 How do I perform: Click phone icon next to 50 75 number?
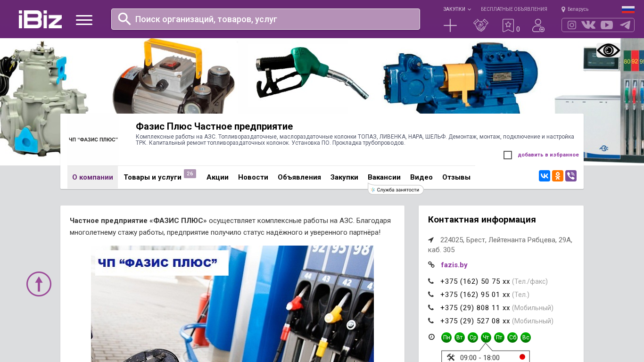point(431,281)
